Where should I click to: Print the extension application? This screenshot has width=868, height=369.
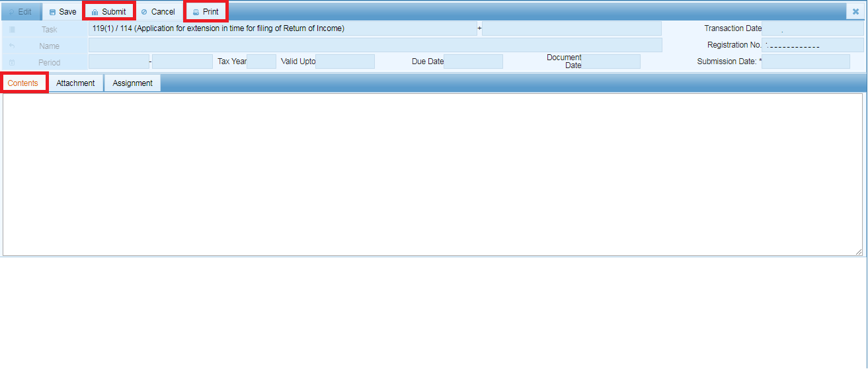[205, 12]
